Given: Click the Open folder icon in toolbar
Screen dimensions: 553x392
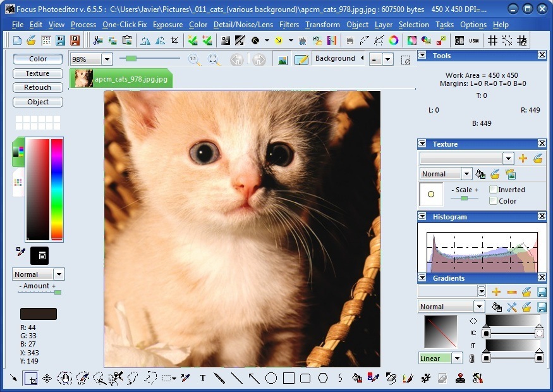Looking at the screenshot, I should click(32, 40).
